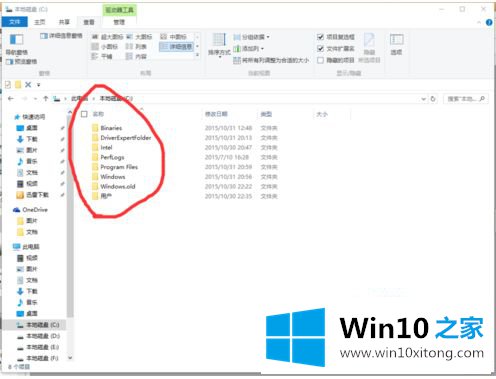Screen dimensions: 496x379
Task: Toggle File name extensions (文件扩展名)
Action: pos(320,49)
